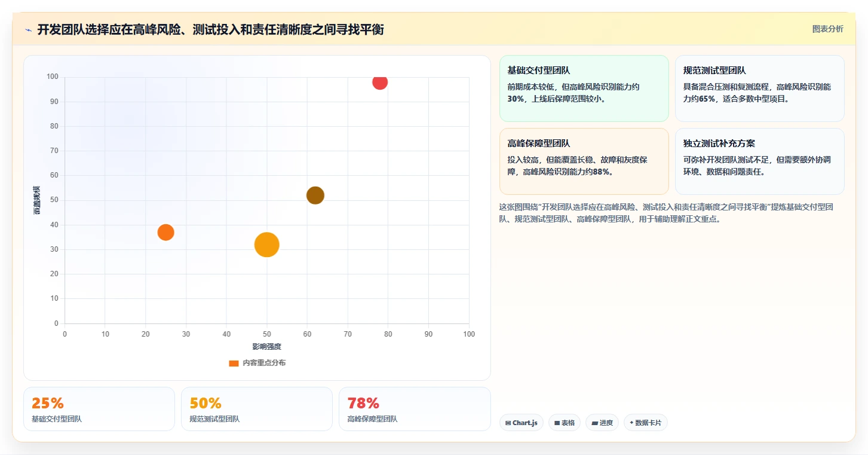This screenshot has width=868, height=455.
Task: Click the bold 88% in 高峰保障型团队 card
Action: click(x=602, y=172)
